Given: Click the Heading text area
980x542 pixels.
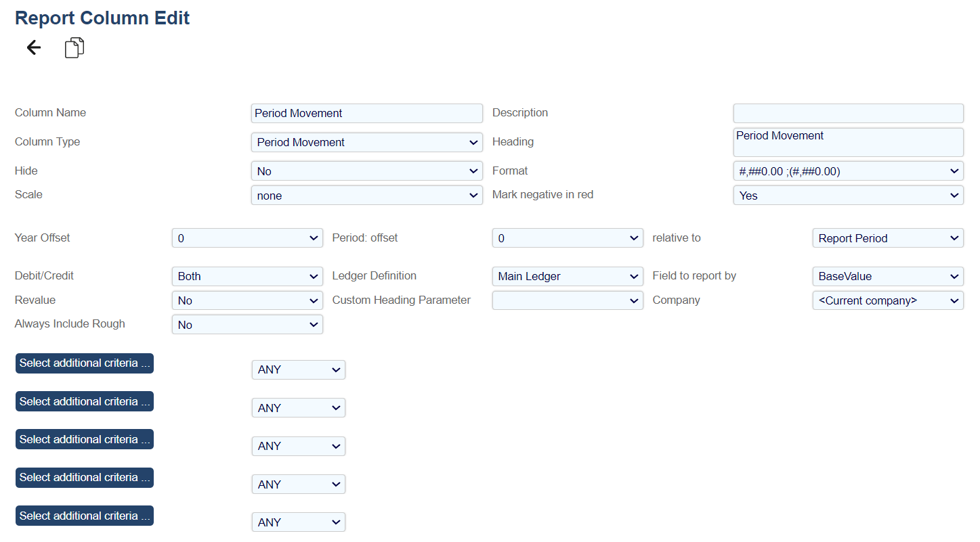Looking at the screenshot, I should point(848,142).
